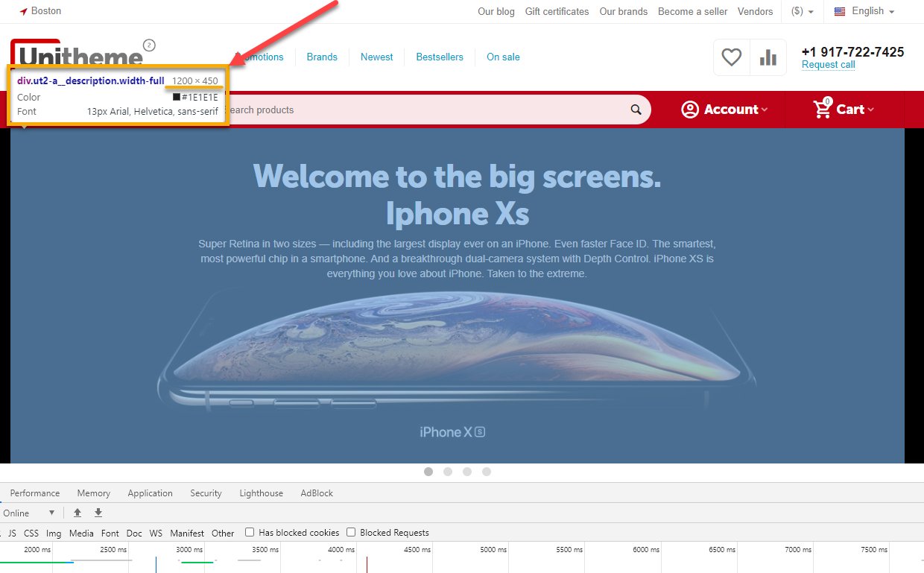Click the 3000 ms timeline marker
The width and height of the screenshot is (924, 573).
pyautogui.click(x=189, y=549)
